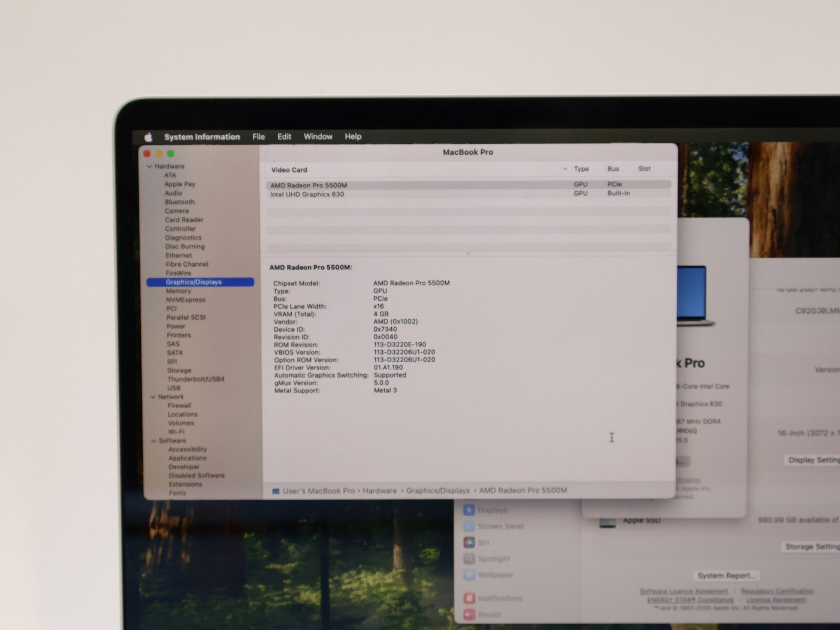The width and height of the screenshot is (840, 630).
Task: Select Accessibility under Software
Action: click(187, 450)
